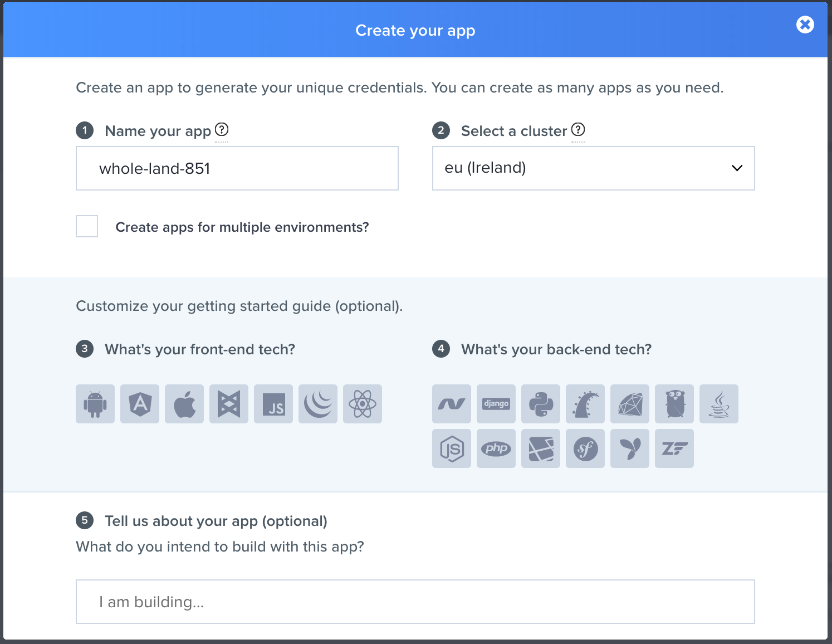Select the Go gopher back-end icon
The image size is (832, 644).
point(674,404)
